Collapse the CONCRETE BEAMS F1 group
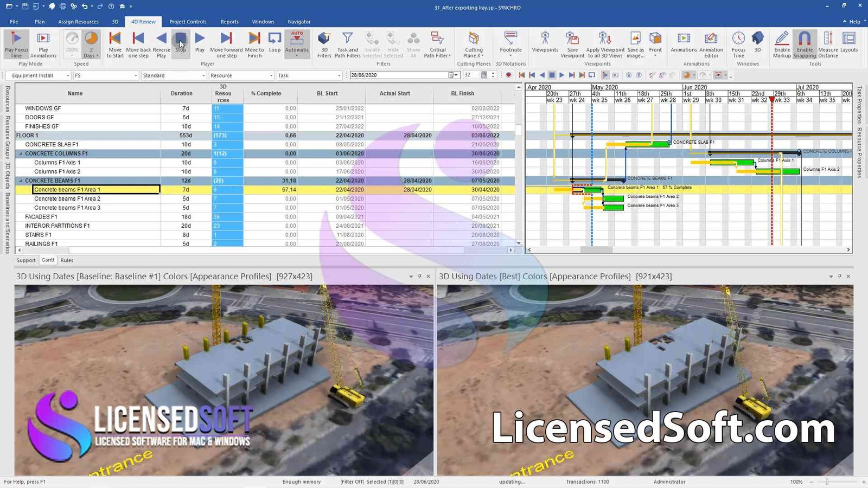Image resolution: width=868 pixels, height=488 pixels. coord(21,181)
